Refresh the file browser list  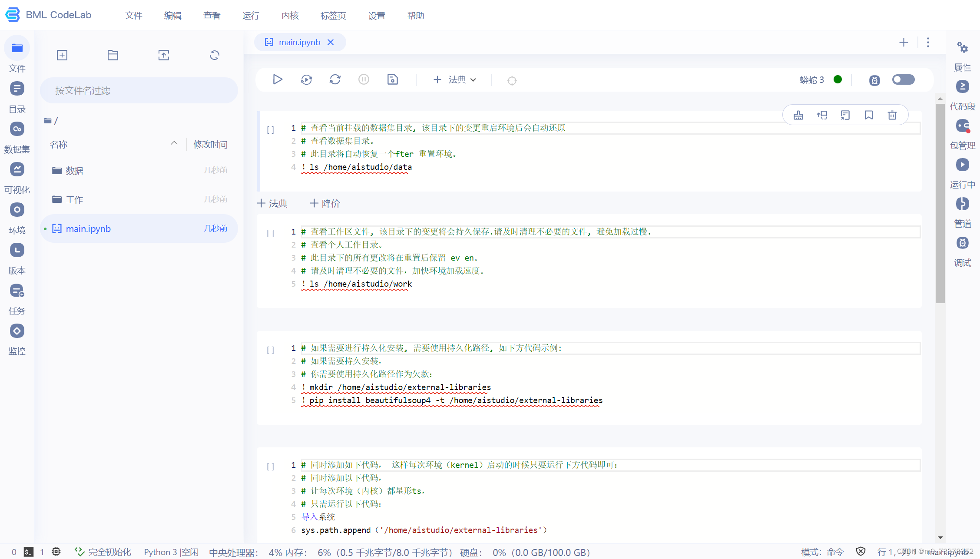(215, 55)
